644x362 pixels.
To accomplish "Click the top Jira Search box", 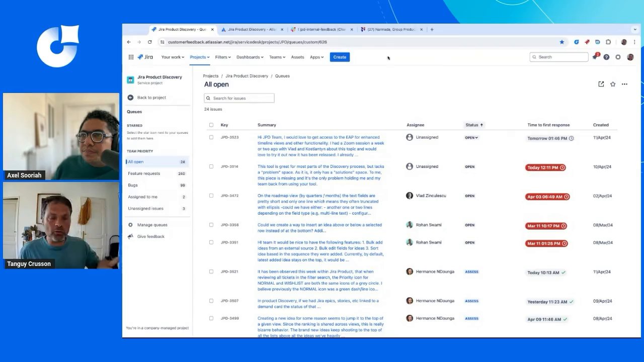I will (559, 57).
